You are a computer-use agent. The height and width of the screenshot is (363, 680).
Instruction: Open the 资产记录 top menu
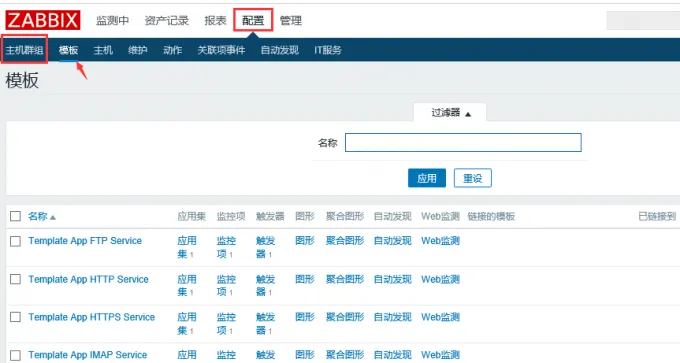[167, 20]
